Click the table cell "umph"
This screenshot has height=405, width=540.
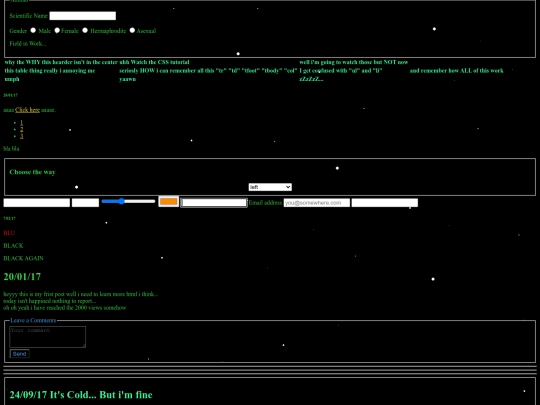point(12,79)
